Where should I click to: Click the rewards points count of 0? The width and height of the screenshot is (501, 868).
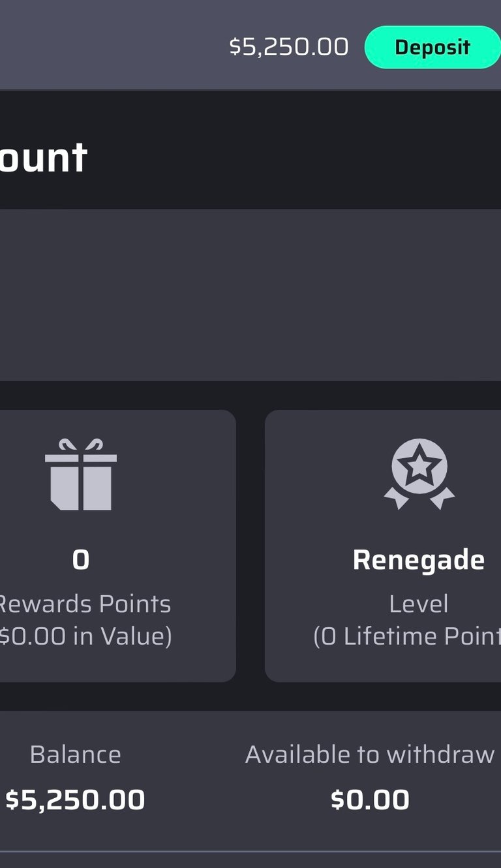(81, 560)
